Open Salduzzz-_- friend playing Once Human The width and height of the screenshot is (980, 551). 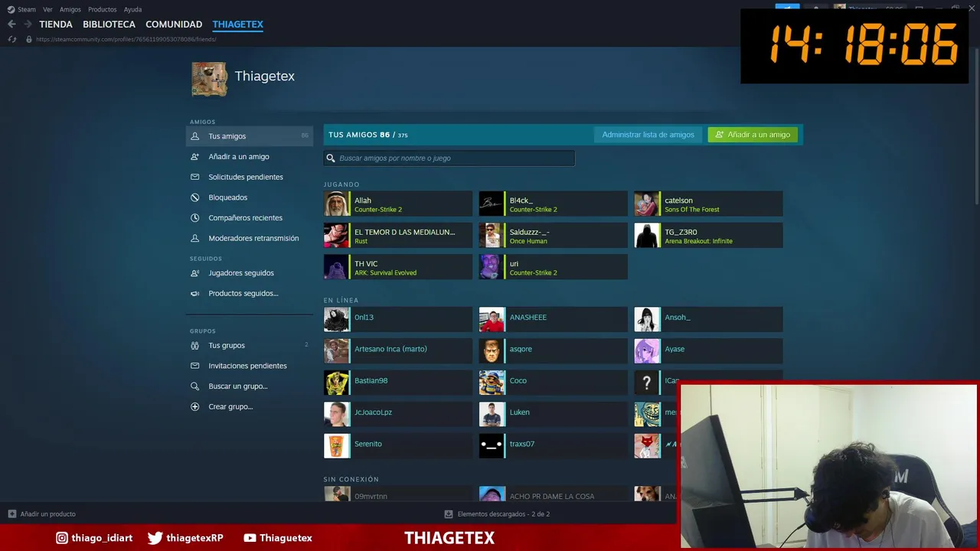553,236
